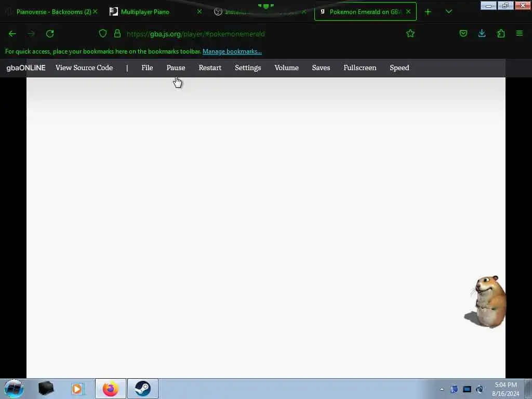Open the Saves menu
The height and width of the screenshot is (399, 532).
click(x=321, y=68)
